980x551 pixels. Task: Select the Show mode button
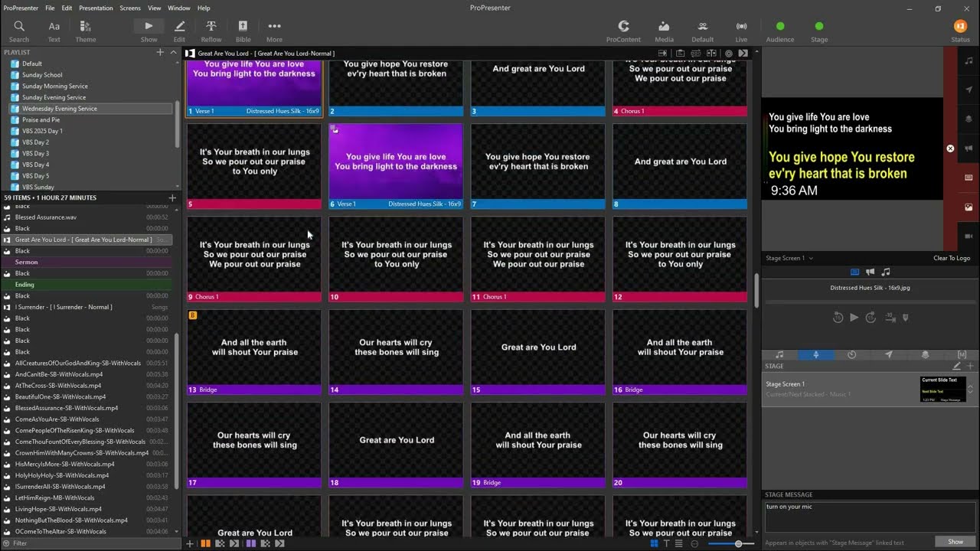point(149,31)
